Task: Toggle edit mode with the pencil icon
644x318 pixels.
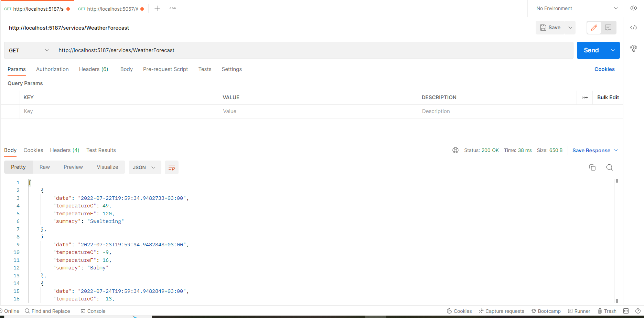Action: tap(594, 28)
